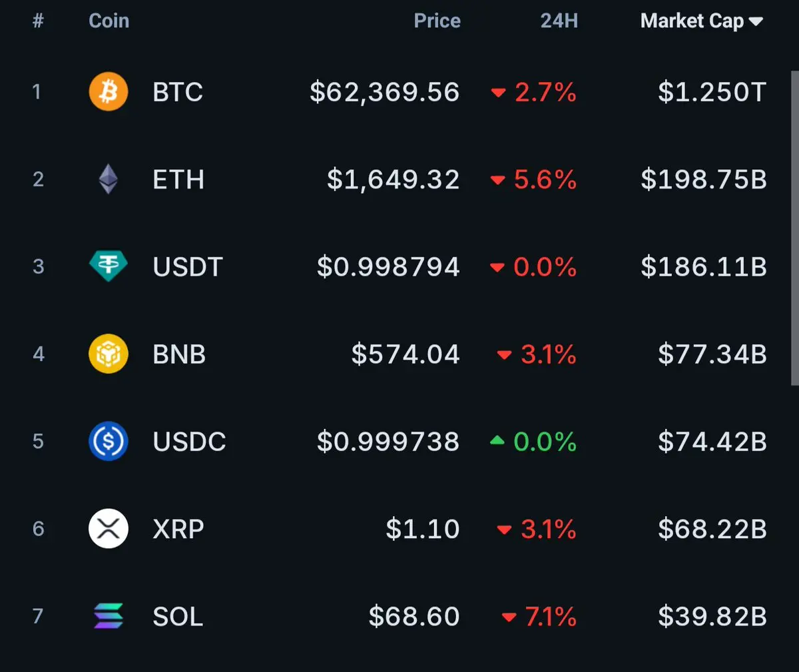Viewport: 799px width, 672px height.
Task: Select the Ethereum diamond logo
Action: [x=109, y=179]
